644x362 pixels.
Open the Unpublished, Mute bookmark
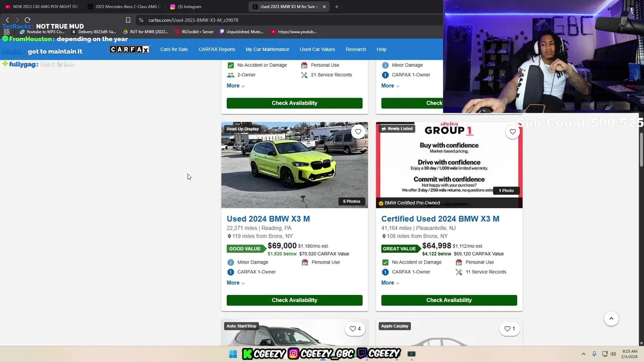pyautogui.click(x=242, y=32)
